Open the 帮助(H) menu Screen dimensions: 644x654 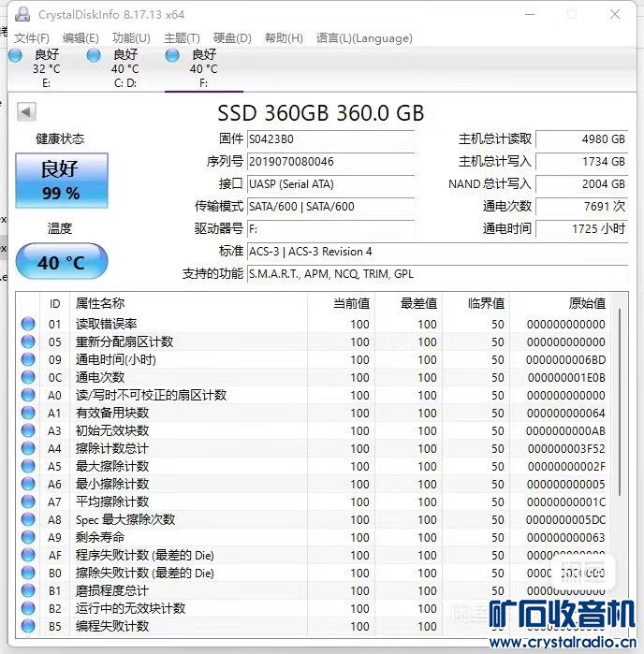click(284, 38)
